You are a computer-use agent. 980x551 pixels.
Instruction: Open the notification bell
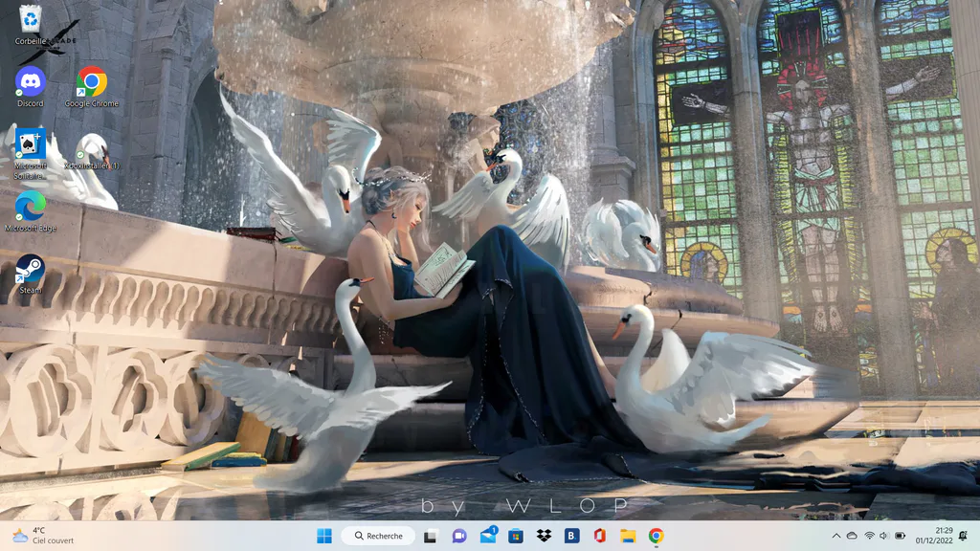(x=963, y=536)
